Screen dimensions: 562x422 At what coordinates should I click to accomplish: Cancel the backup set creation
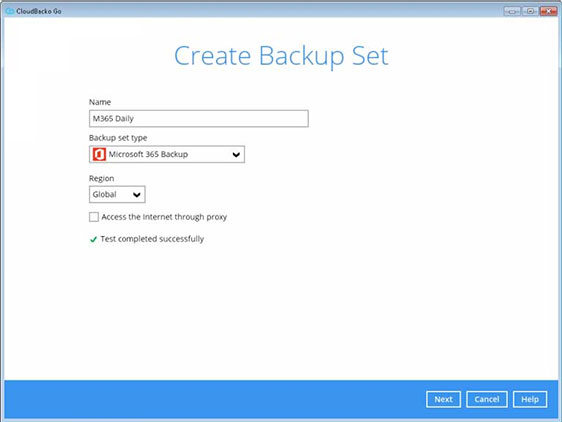point(487,399)
